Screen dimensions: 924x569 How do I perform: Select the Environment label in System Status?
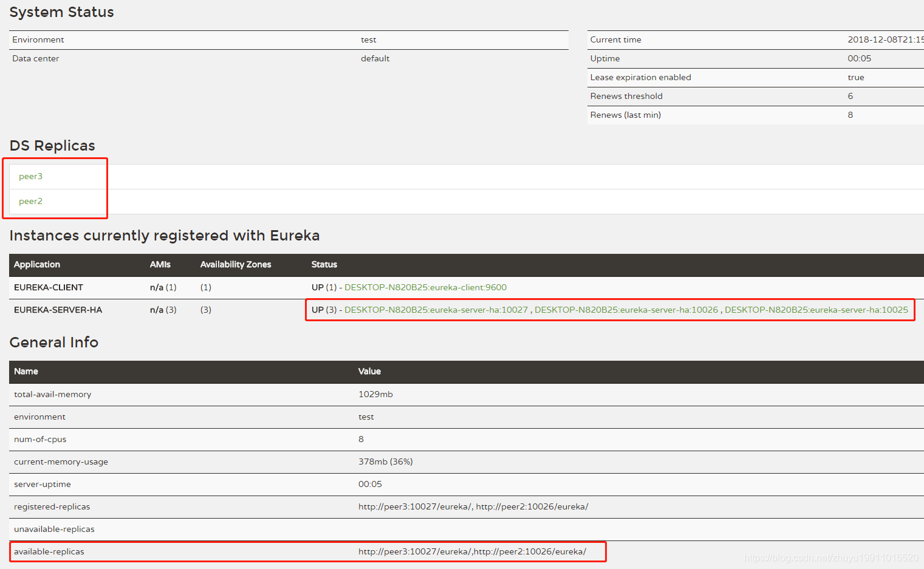click(x=38, y=39)
